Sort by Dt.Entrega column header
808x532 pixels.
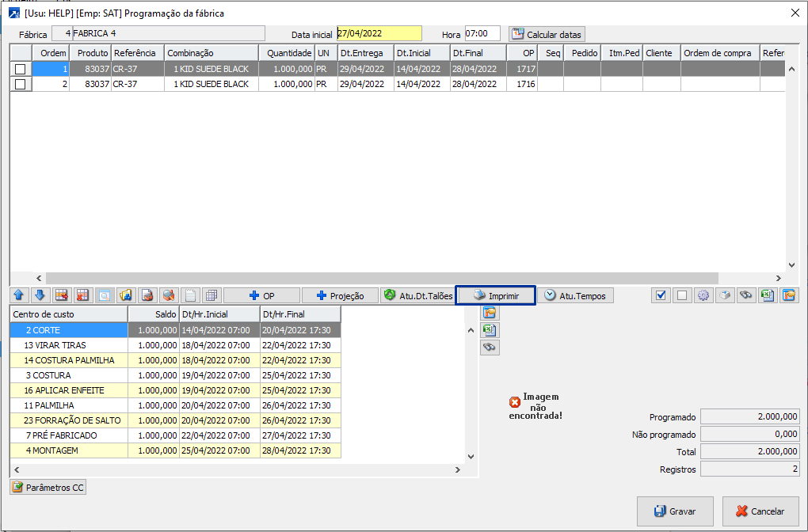tap(365, 53)
